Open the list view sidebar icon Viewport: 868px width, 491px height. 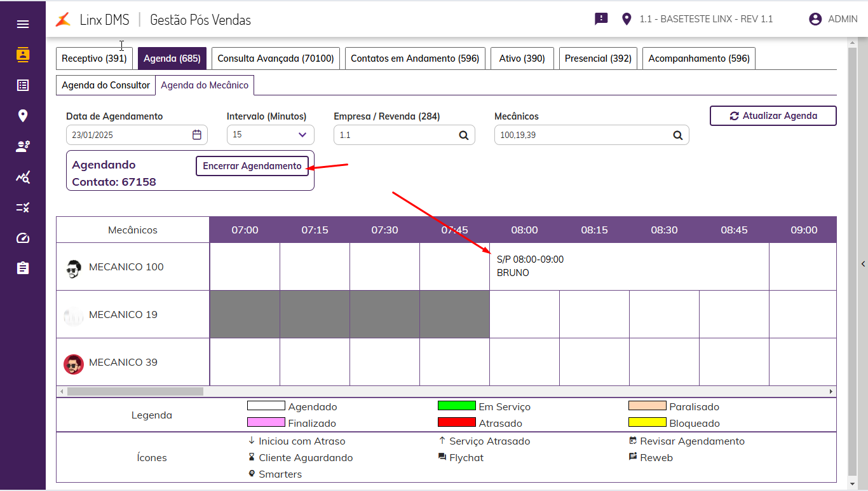pos(23,85)
